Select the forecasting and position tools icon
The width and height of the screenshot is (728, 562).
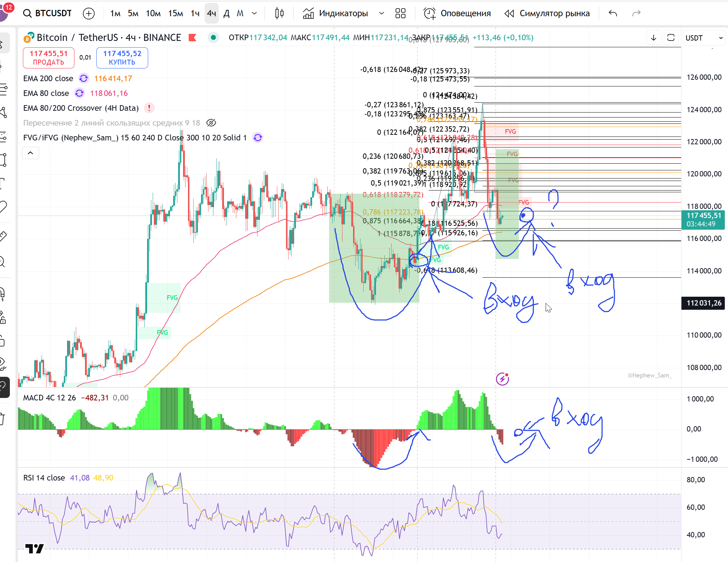pyautogui.click(x=3, y=136)
